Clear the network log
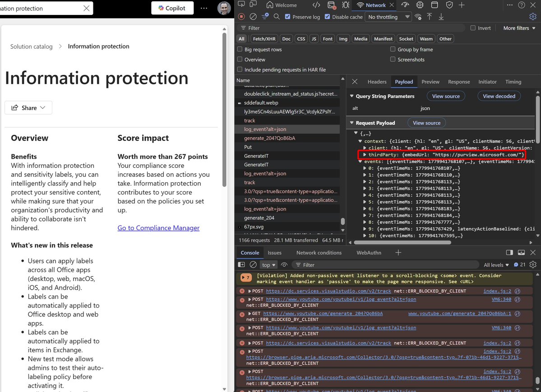Image resolution: width=541 pixels, height=392 pixels. (253, 17)
